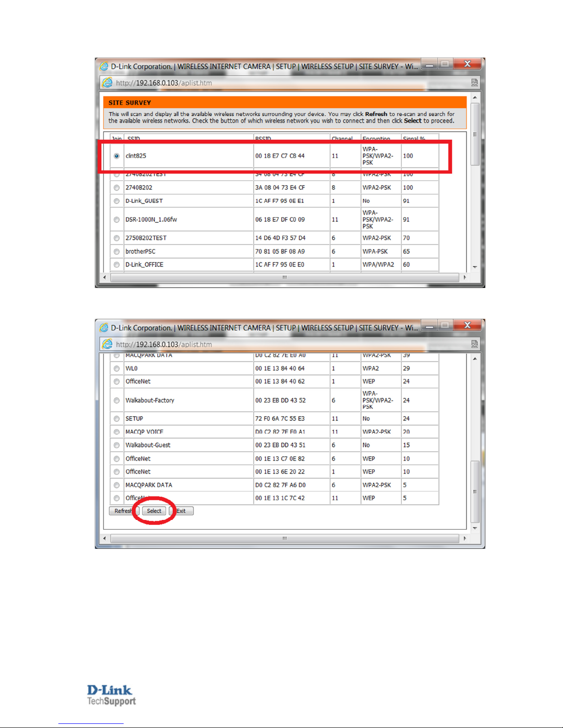Select the MACQP VOICE radio button

point(117,432)
